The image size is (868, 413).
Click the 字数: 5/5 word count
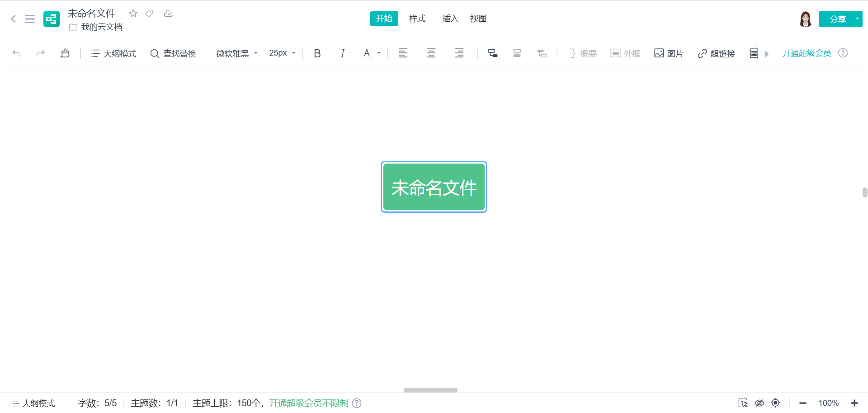click(97, 403)
